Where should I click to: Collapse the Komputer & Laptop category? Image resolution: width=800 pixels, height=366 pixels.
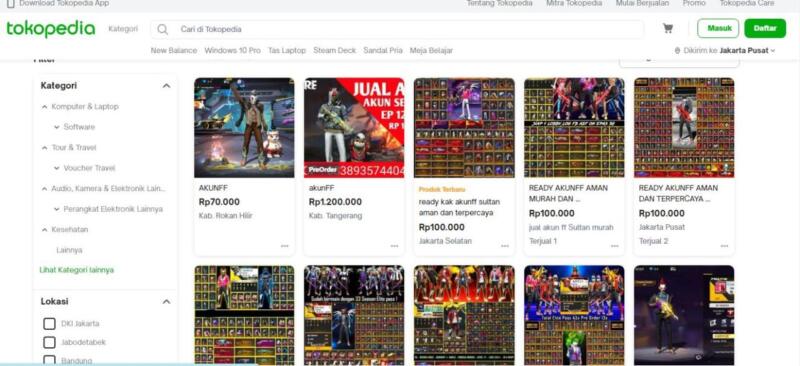[x=44, y=107]
